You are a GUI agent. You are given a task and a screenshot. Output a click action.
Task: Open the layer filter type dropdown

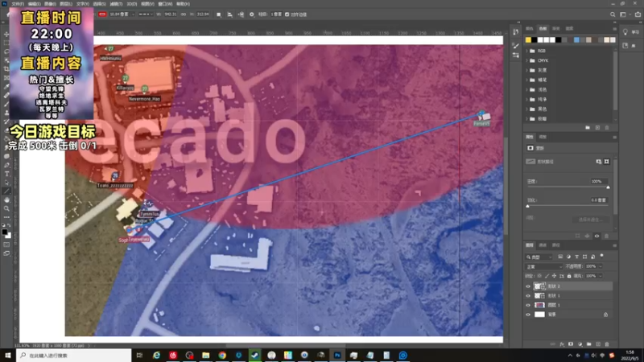(x=539, y=257)
